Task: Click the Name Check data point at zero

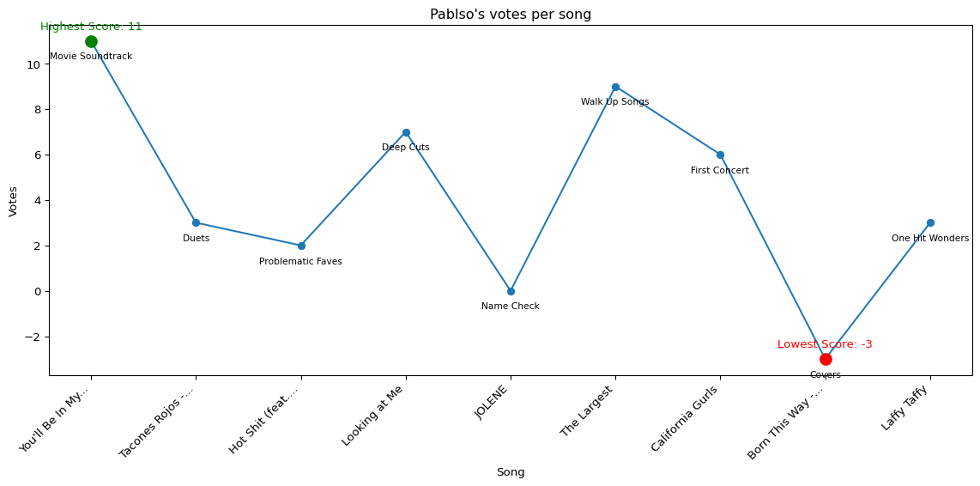Action: [511, 291]
